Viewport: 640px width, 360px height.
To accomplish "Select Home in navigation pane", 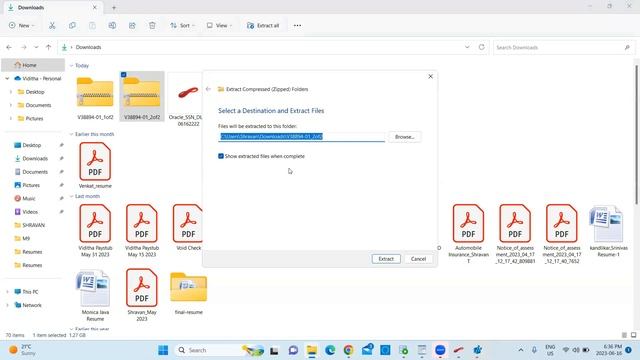I will [33, 65].
